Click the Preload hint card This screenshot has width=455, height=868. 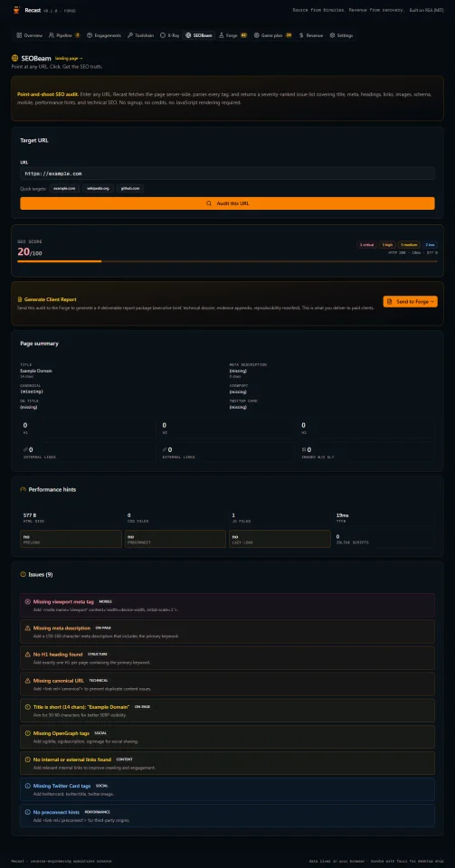[71, 539]
